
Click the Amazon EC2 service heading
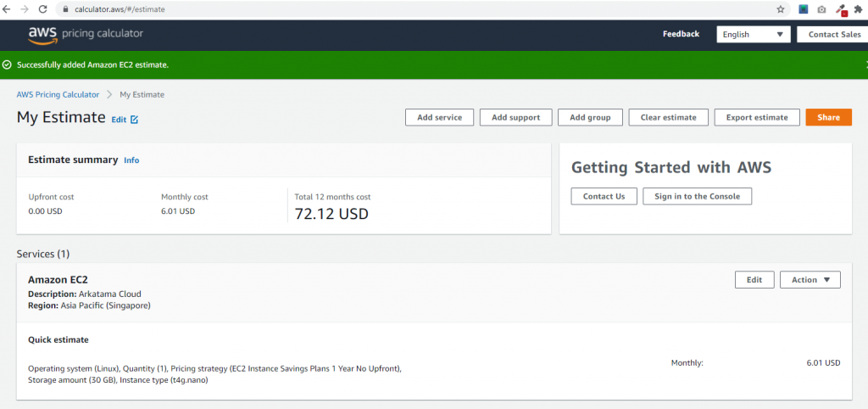click(x=58, y=280)
